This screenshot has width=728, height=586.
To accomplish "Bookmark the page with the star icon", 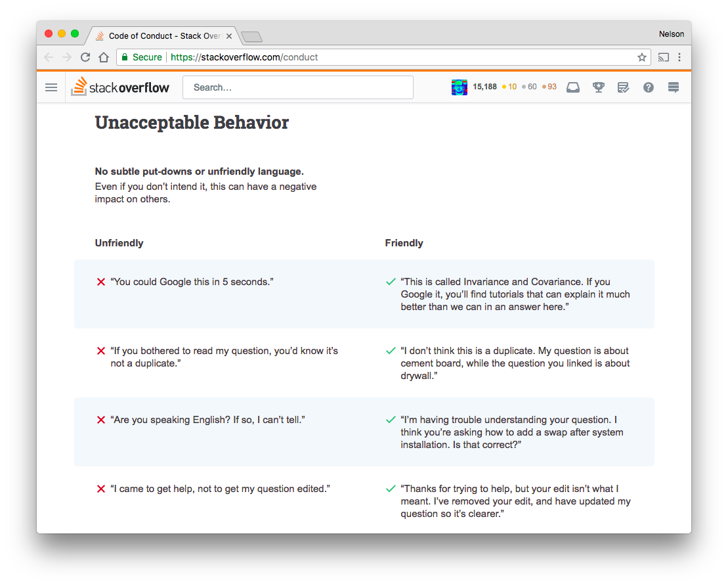I will pyautogui.click(x=641, y=57).
